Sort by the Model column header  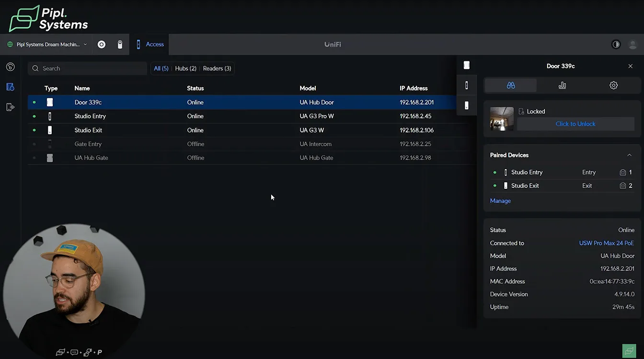(308, 88)
